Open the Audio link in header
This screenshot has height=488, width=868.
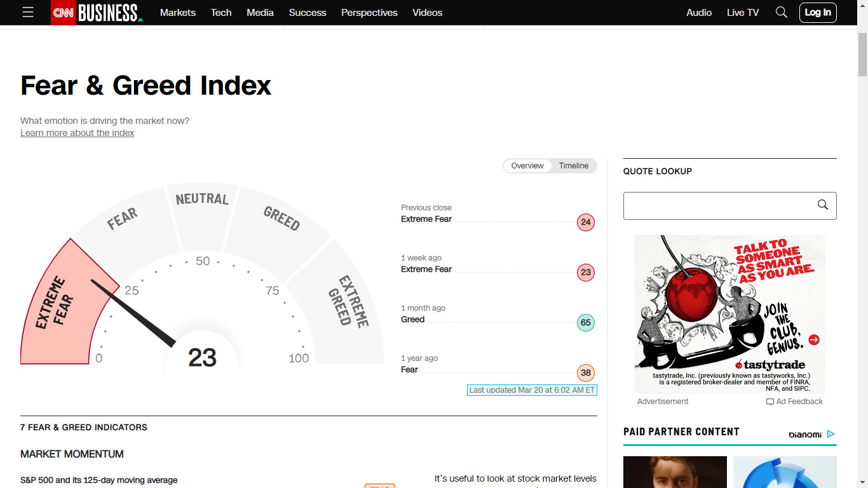[699, 13]
